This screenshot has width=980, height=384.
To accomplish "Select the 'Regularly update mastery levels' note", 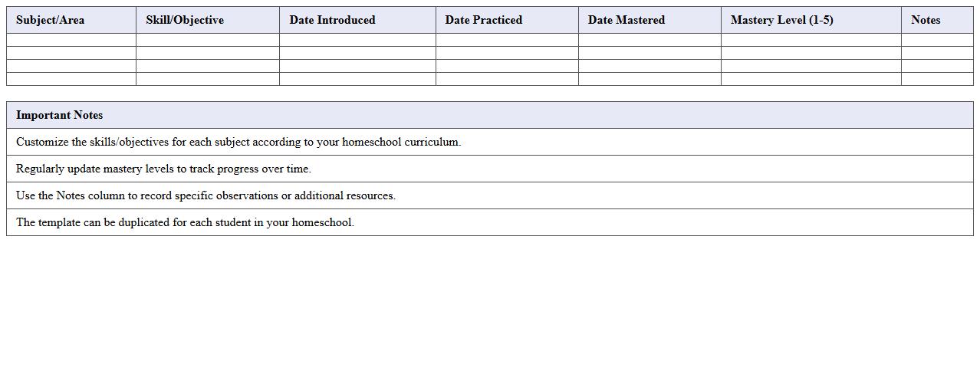I will pos(163,169).
